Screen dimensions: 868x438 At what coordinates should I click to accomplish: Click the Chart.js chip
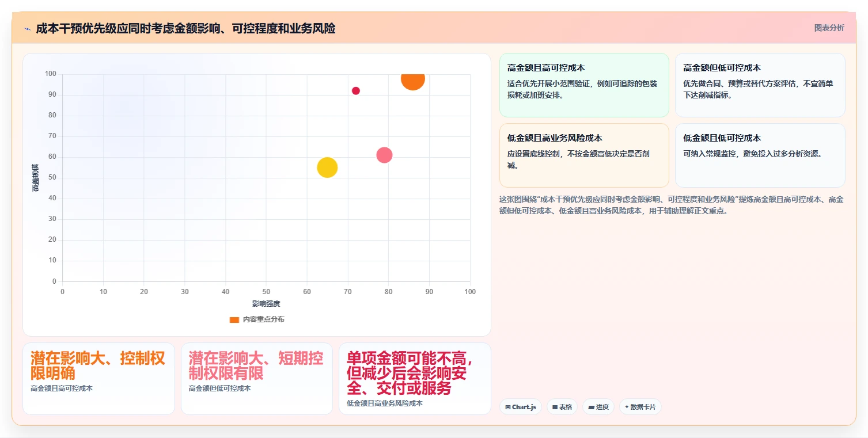click(x=520, y=407)
